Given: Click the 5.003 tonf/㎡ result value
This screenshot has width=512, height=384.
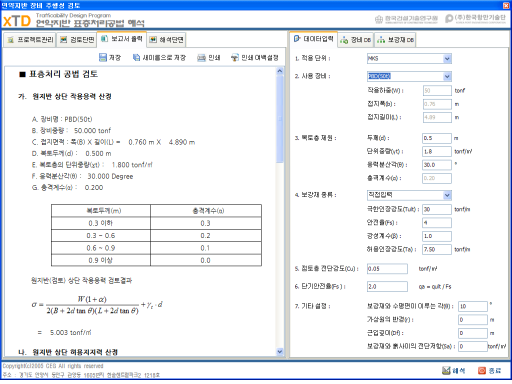Looking at the screenshot, I should click(x=71, y=332).
